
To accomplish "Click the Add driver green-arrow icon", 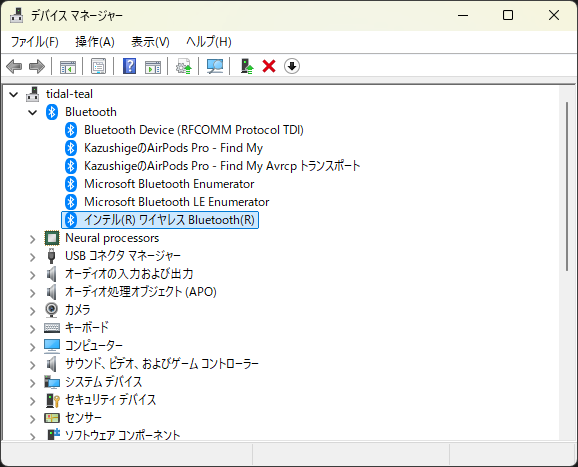I will 247,67.
